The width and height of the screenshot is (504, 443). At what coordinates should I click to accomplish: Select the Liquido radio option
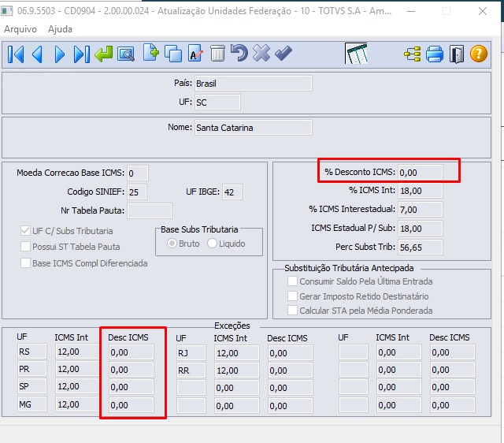212,244
